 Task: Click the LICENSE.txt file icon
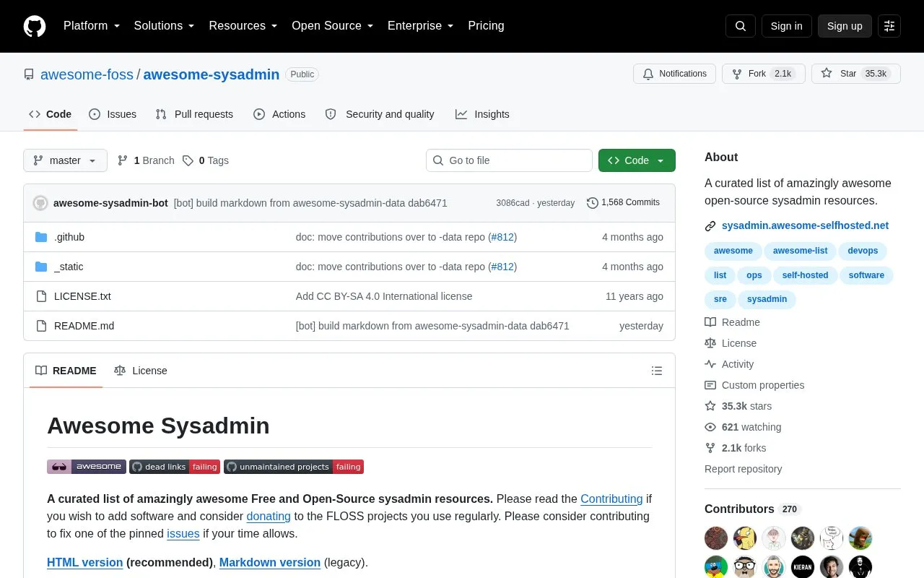(x=41, y=296)
